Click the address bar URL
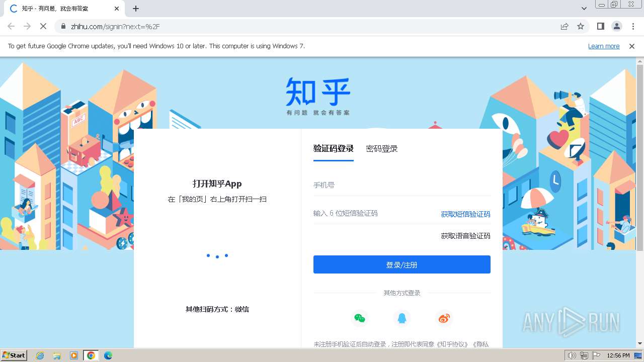The width and height of the screenshot is (644, 362). coord(115,26)
